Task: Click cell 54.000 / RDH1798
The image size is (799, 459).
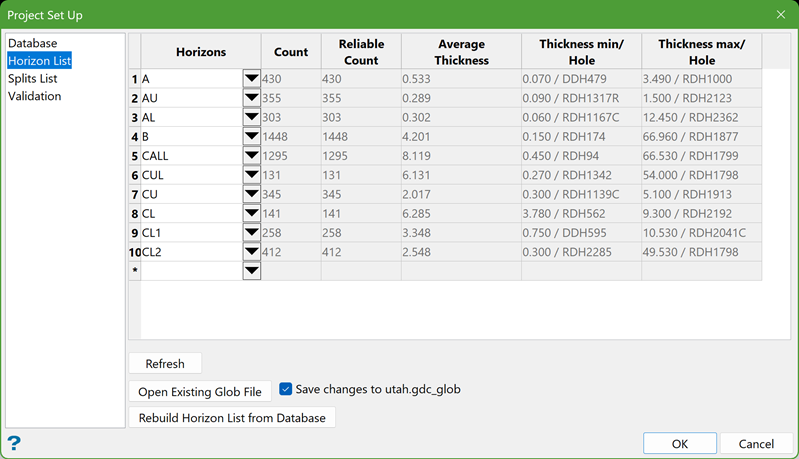Action: pyautogui.click(x=702, y=175)
